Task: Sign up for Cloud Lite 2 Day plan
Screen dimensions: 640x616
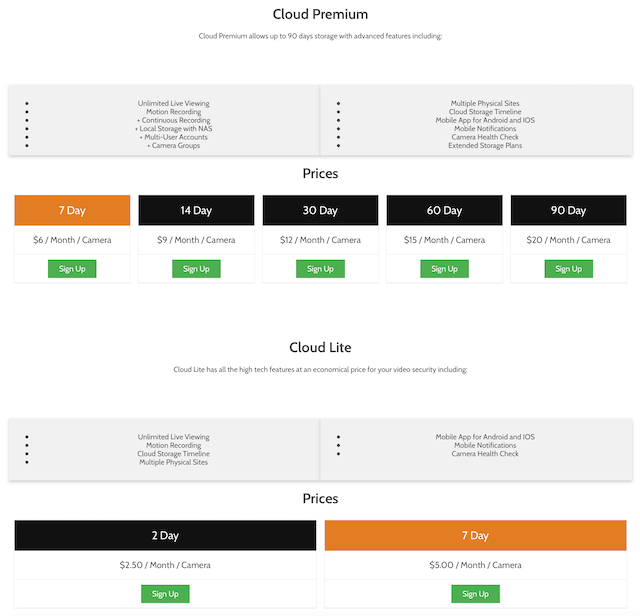Action: click(165, 594)
